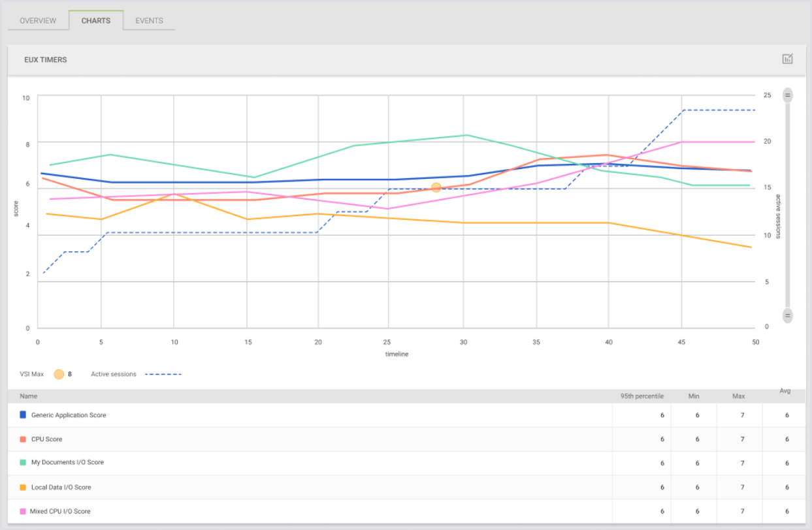Select the Charts tab

point(96,21)
